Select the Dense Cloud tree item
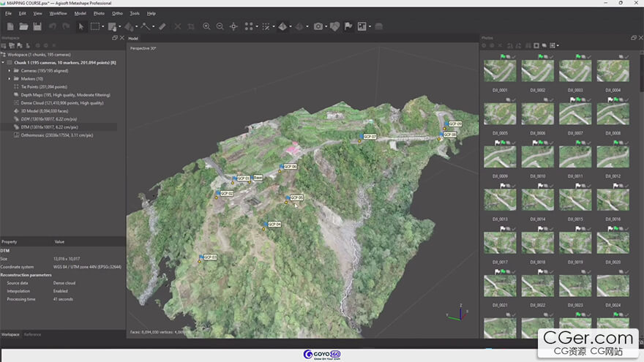Viewport: 644px width, 362px height. click(62, 103)
